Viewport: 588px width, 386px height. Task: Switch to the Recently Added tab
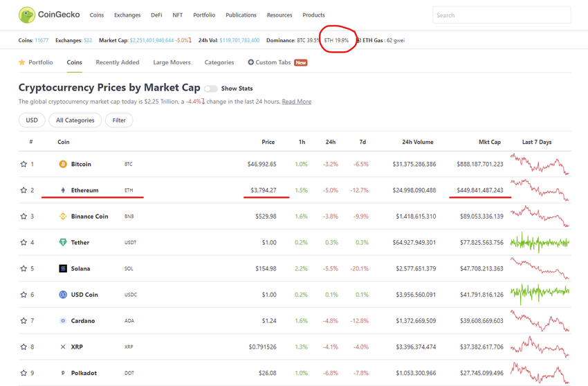coord(118,62)
